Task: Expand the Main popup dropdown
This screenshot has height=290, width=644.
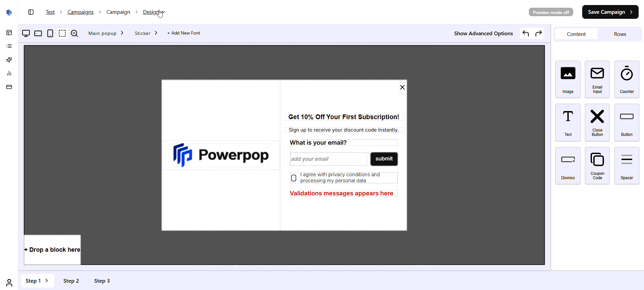Action: click(x=106, y=33)
